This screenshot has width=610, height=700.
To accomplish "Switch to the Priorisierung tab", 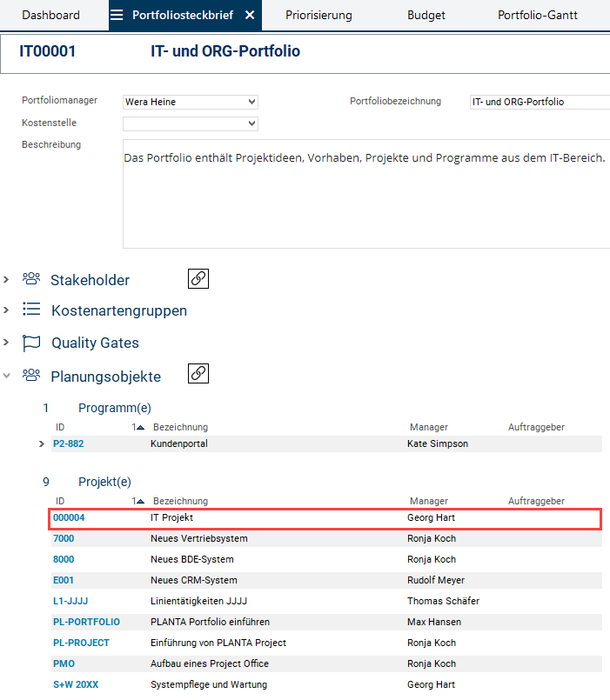I will pos(318,15).
